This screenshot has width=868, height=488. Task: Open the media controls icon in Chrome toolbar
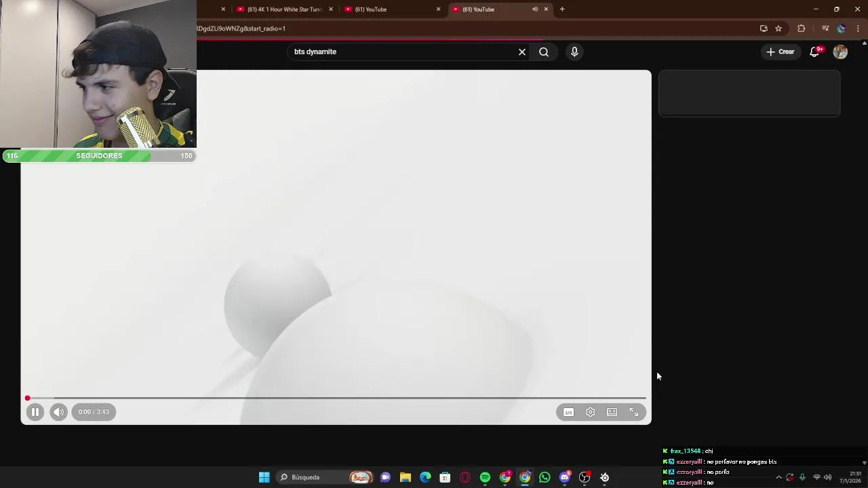[x=825, y=28]
